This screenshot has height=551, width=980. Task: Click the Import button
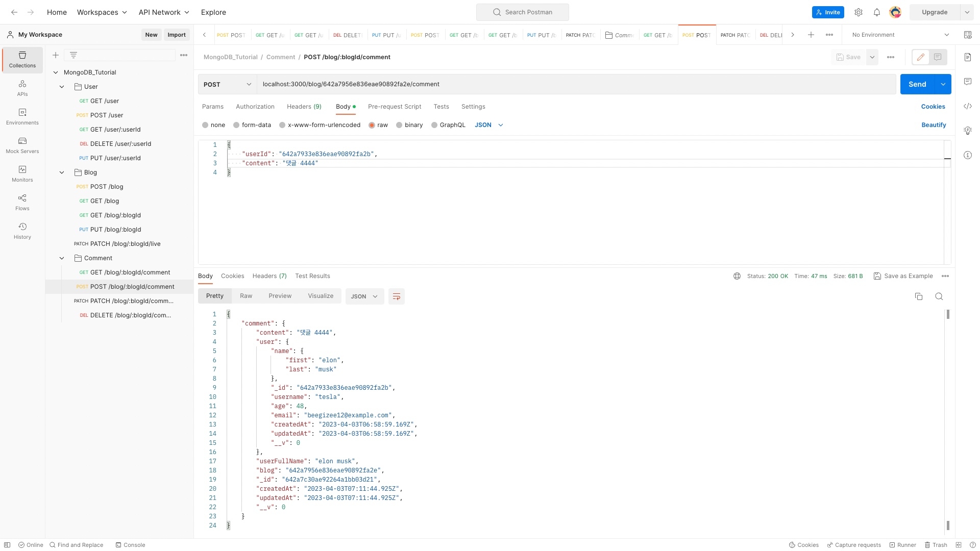click(x=177, y=35)
